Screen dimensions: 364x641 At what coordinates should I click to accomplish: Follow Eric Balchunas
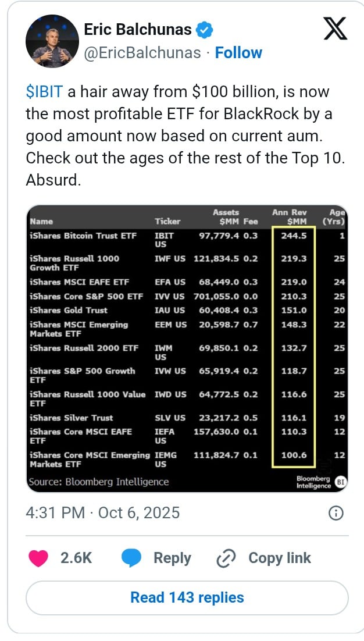pos(238,52)
